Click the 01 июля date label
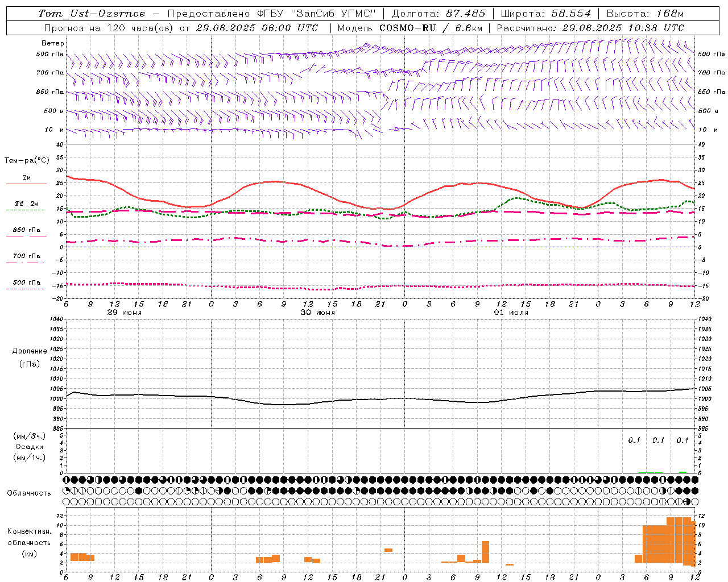The image size is (728, 582). pyautogui.click(x=511, y=313)
